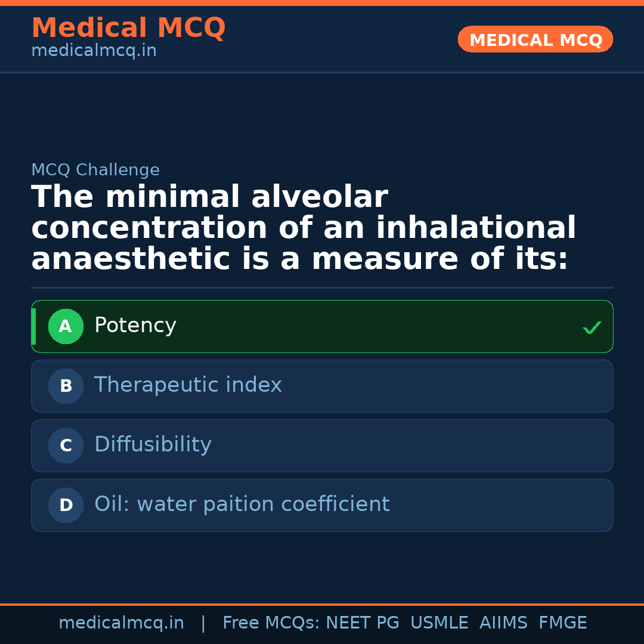Select Oil: water paition coefficient answer
Viewport: 644px width, 644px height.
pyautogui.click(x=241, y=504)
